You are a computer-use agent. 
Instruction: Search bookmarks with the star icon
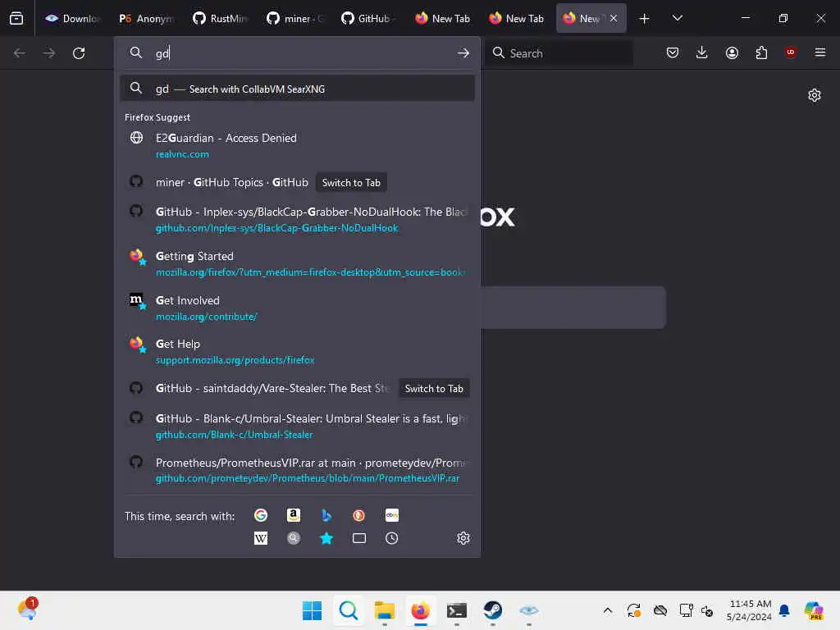coord(326,538)
